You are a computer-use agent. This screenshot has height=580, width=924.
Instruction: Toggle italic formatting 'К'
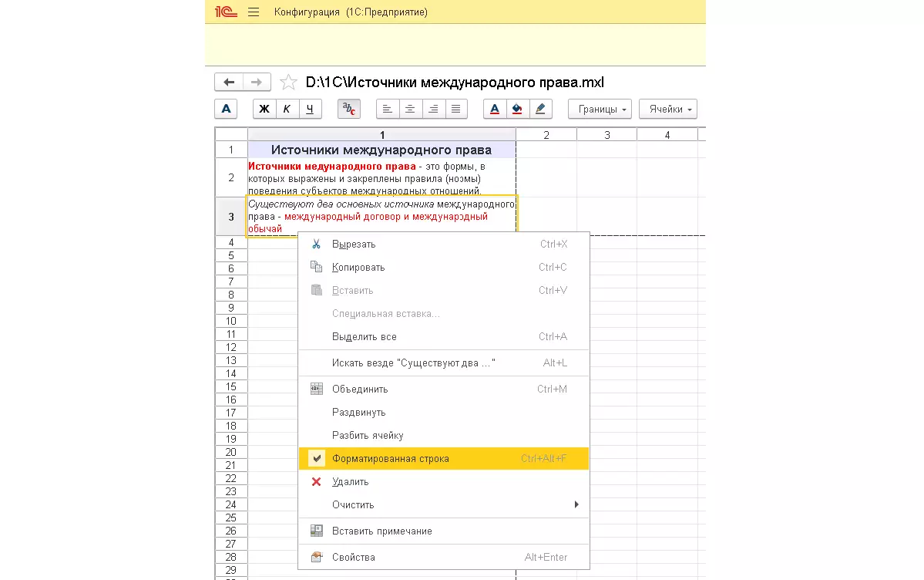pos(287,109)
